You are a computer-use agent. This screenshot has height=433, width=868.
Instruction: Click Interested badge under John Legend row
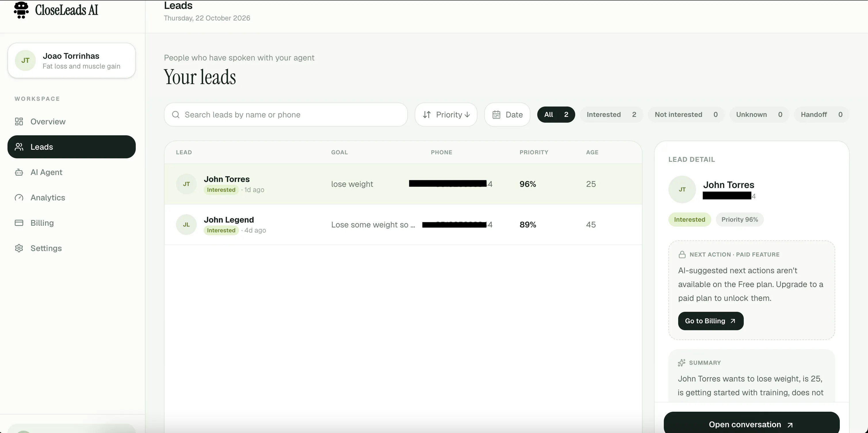[x=221, y=230]
